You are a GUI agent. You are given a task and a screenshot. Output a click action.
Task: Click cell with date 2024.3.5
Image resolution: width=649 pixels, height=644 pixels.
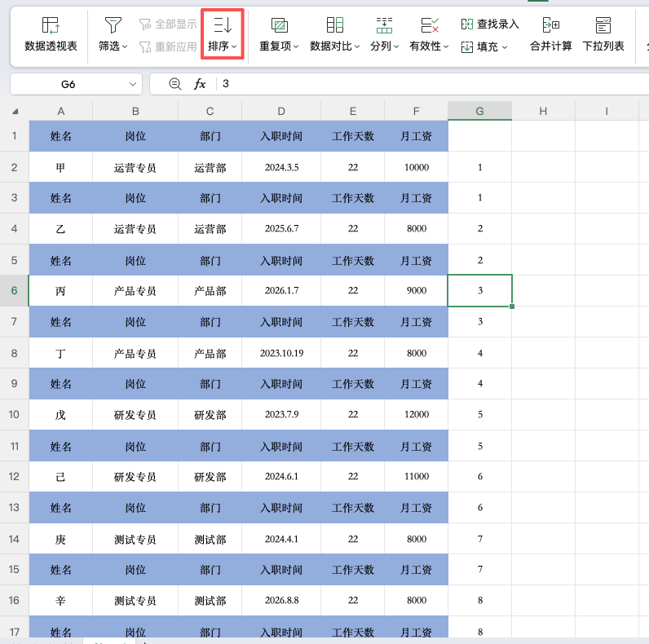[x=281, y=167]
